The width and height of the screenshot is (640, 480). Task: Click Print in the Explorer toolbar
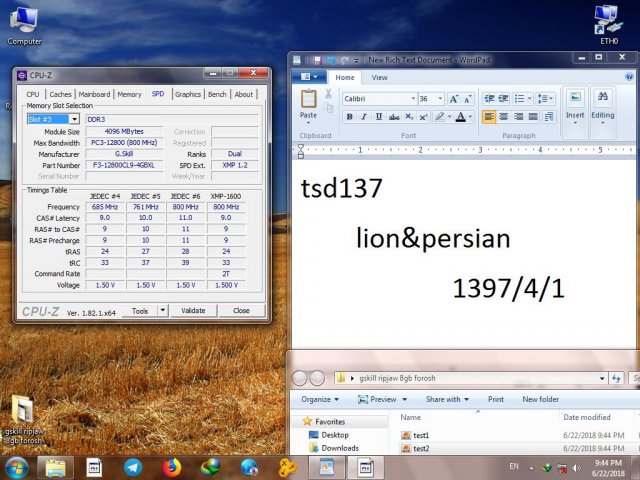496,400
